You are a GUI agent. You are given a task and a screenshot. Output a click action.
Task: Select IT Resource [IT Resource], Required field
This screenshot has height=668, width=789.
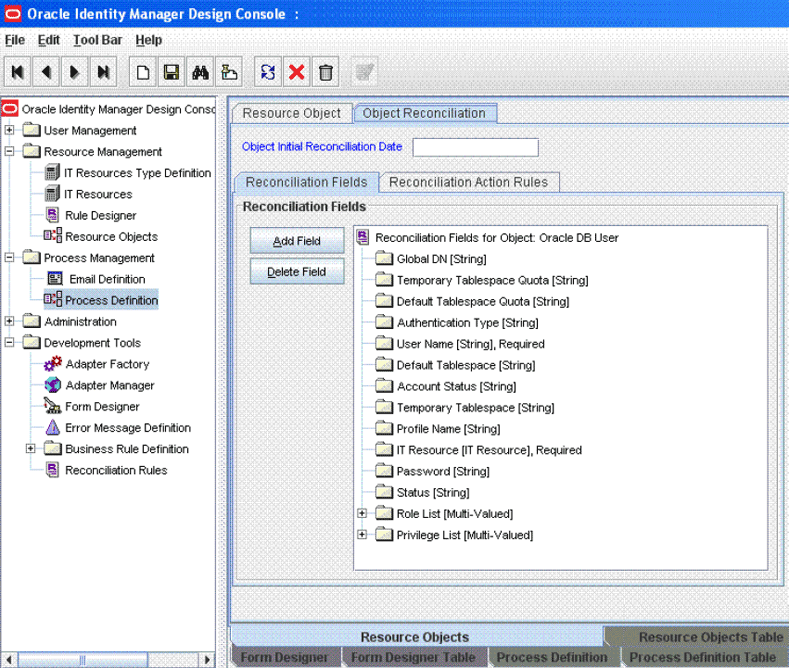click(x=489, y=450)
